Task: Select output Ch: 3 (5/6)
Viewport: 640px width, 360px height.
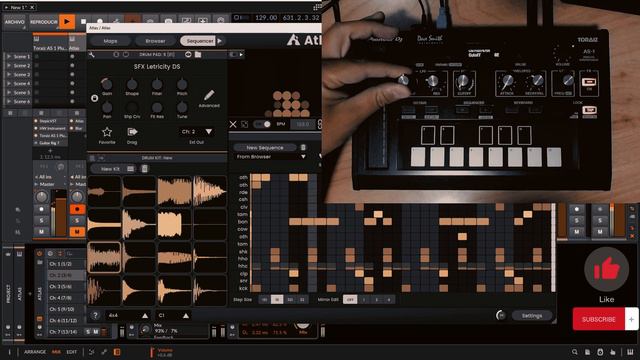Action: click(65, 287)
